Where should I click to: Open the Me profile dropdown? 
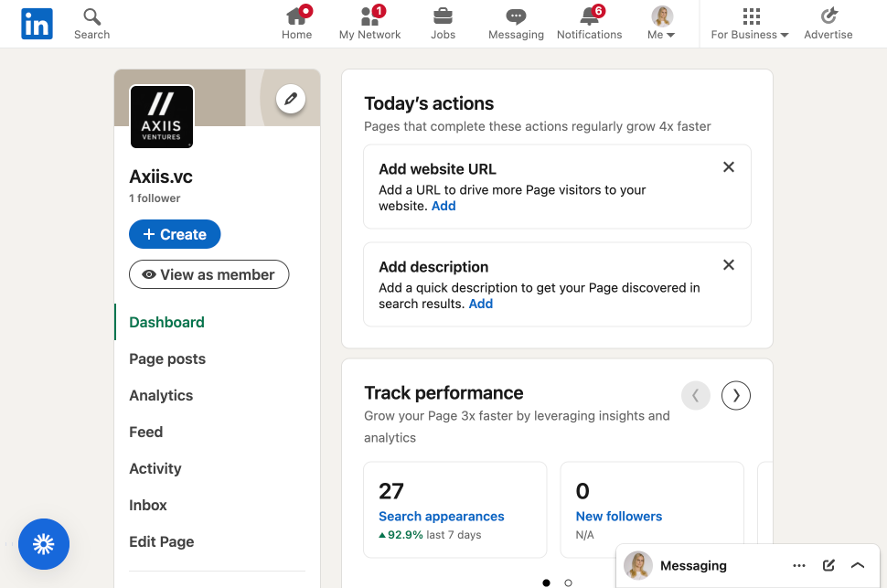(x=661, y=24)
